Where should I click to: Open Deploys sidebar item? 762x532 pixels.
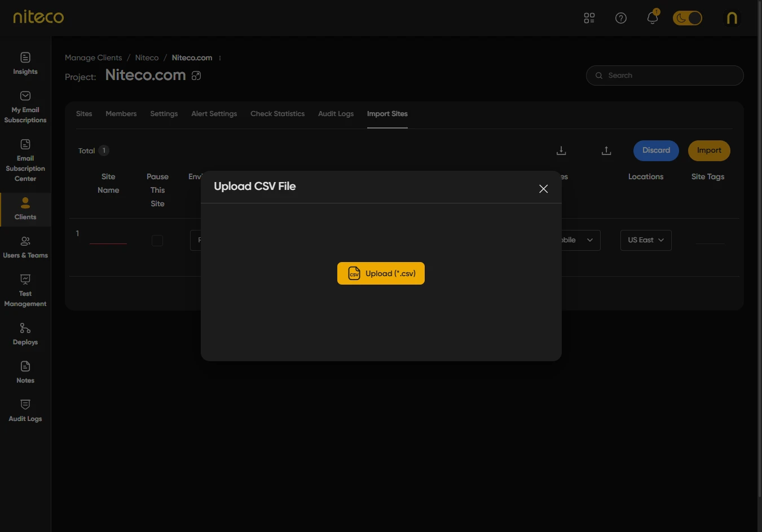[25, 334]
